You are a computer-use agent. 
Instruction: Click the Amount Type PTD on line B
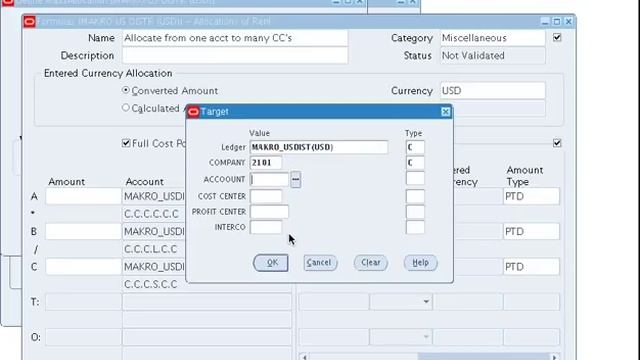(531, 231)
